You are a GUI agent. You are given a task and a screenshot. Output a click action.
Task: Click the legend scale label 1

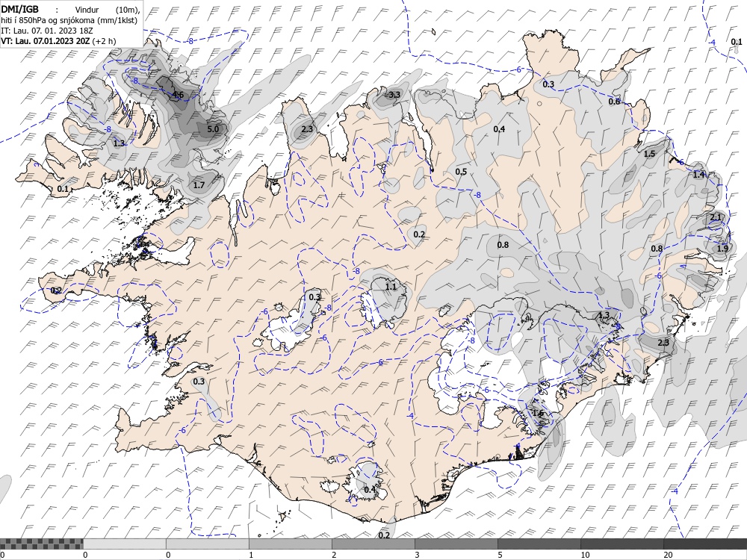[x=251, y=555]
